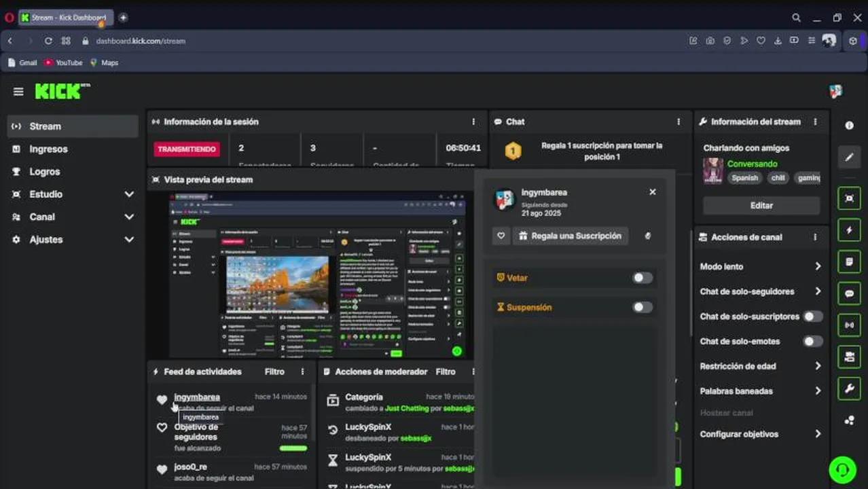Click Regala una Suscripción button

click(x=570, y=236)
